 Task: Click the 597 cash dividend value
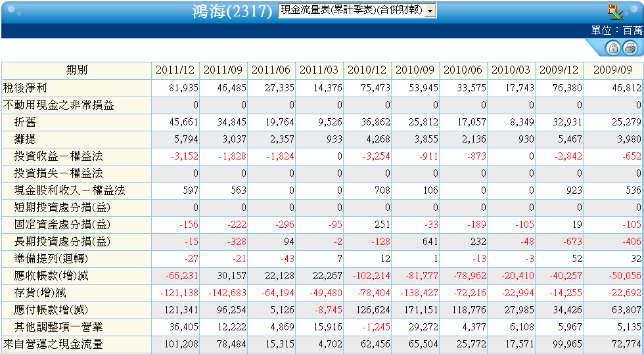pyautogui.click(x=191, y=190)
